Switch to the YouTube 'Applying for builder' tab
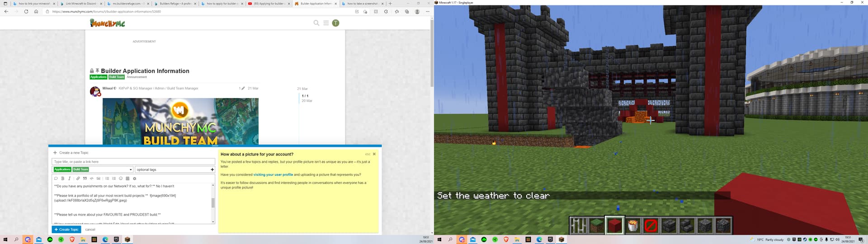868x244 pixels. click(269, 4)
